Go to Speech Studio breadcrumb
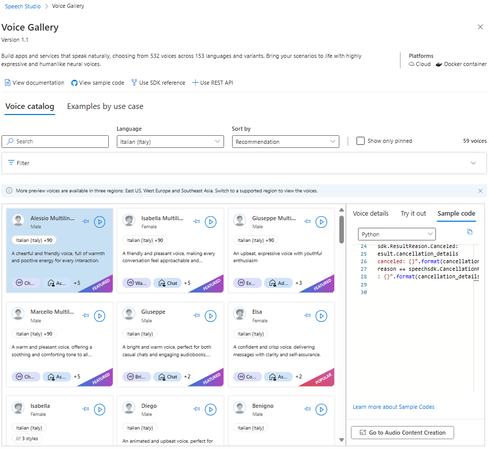 tap(23, 6)
